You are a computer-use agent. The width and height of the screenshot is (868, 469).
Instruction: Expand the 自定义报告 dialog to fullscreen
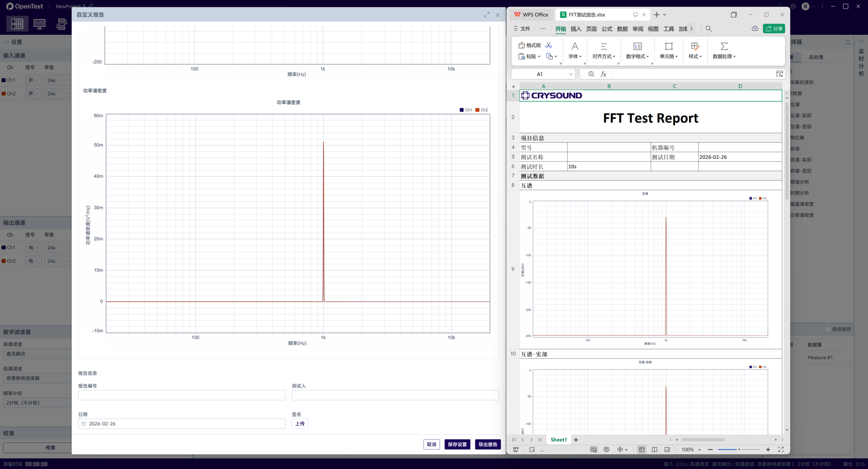pyautogui.click(x=487, y=15)
